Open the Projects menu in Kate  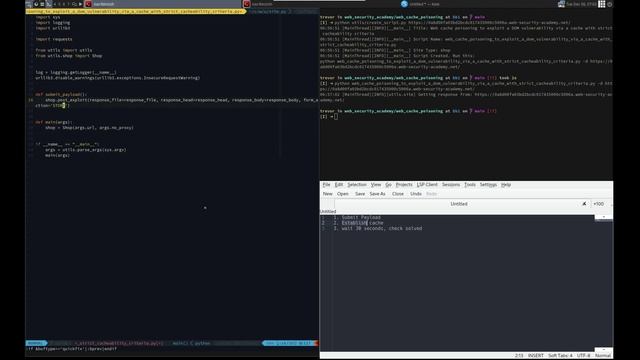pos(404,185)
